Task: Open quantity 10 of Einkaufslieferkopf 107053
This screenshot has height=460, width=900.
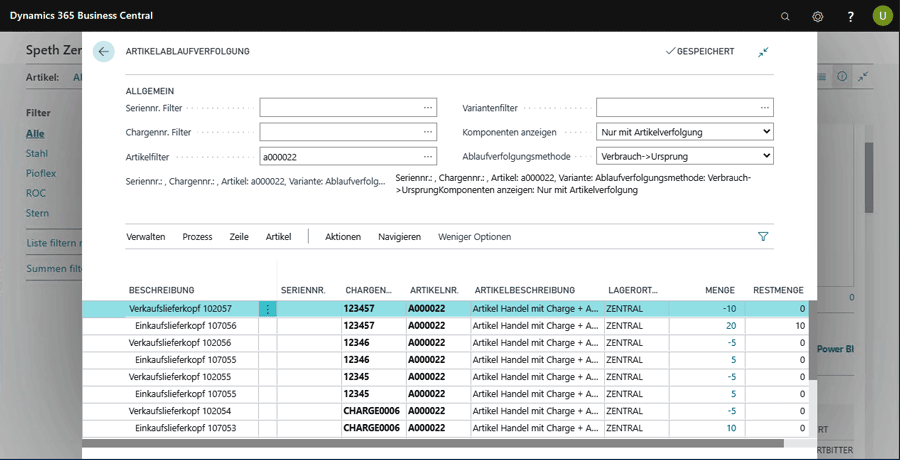Action: click(x=731, y=428)
